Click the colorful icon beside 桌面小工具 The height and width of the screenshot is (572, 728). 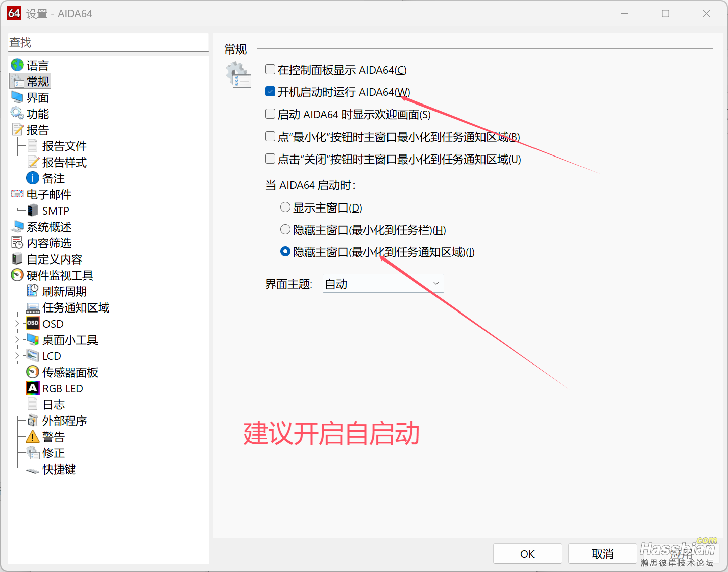(33, 340)
